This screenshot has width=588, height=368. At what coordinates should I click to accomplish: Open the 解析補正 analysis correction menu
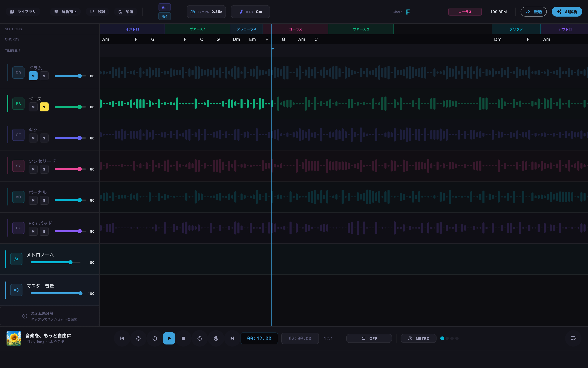[x=65, y=11]
